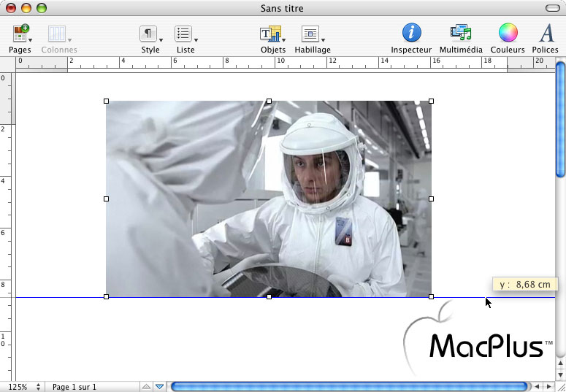
Task: Expand the Style dropdown arrow
Action: (x=161, y=40)
